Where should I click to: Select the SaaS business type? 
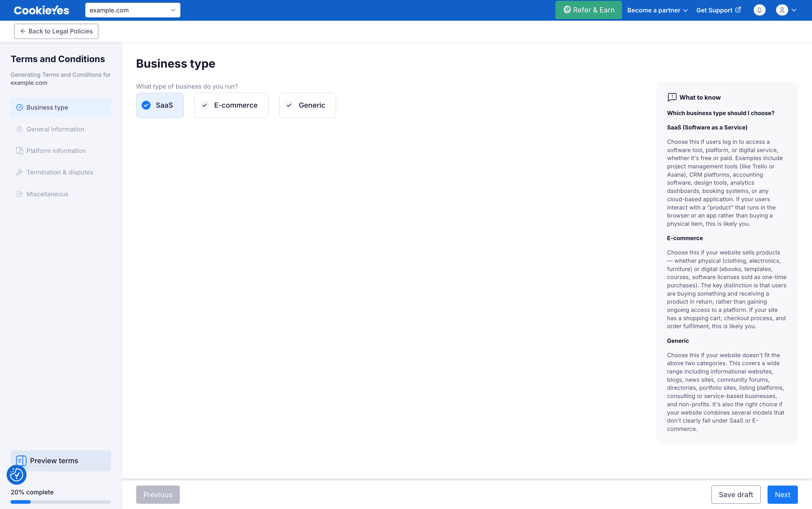tap(160, 105)
